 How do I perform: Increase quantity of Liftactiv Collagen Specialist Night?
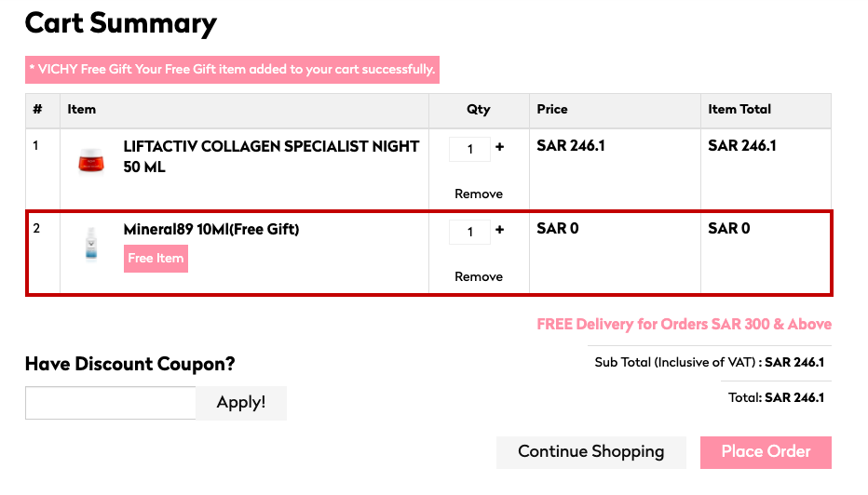[499, 147]
